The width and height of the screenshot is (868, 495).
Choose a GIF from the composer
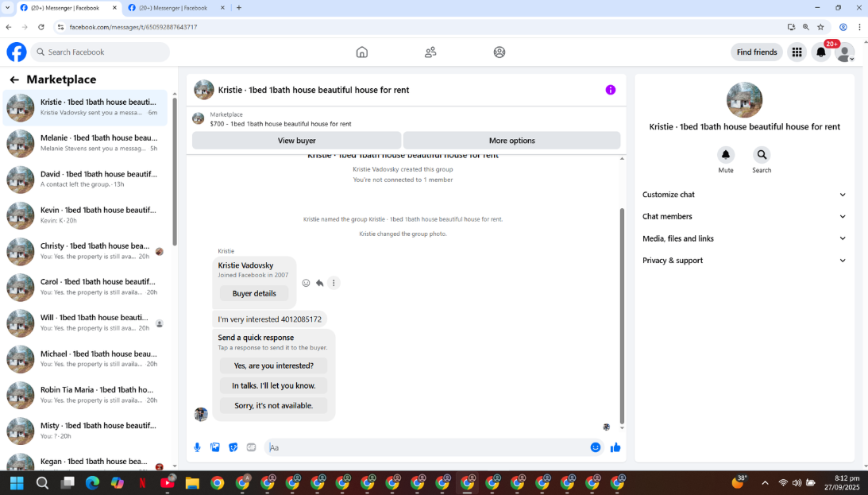click(251, 447)
